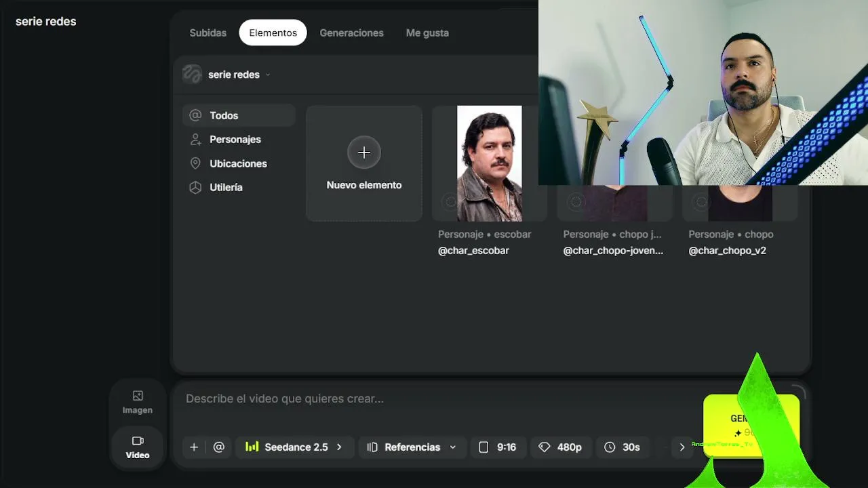Screen dimensions: 868x488
Task: Create a Nuevo elemento
Action: pyautogui.click(x=364, y=163)
